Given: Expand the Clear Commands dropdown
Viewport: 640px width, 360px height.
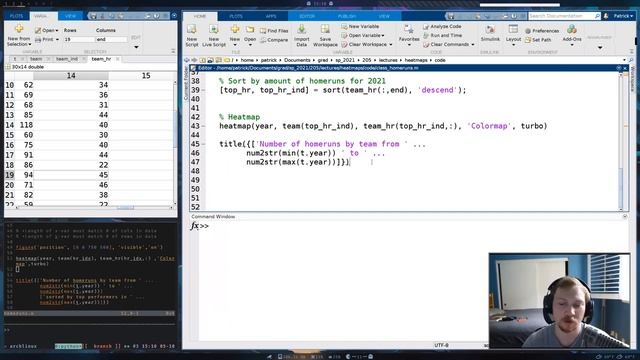Looking at the screenshot, I should point(473,44).
